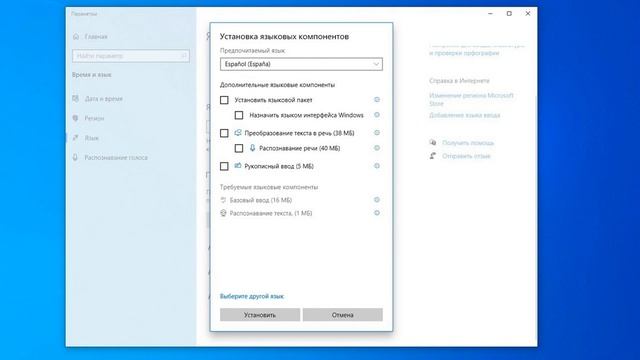640x360 pixels.
Task: Click the Выберите другой язык link
Action: tap(252, 296)
